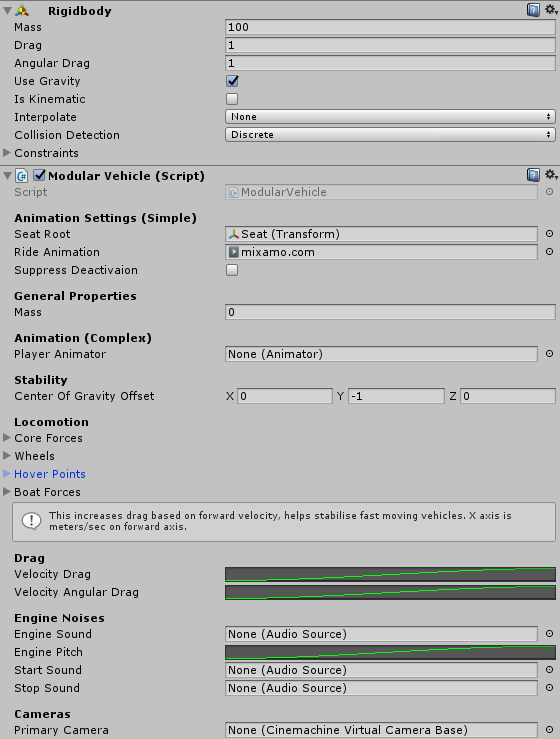Viewport: 560px width, 739px height.
Task: Click the Velocity Drag label
Action: coord(52,574)
